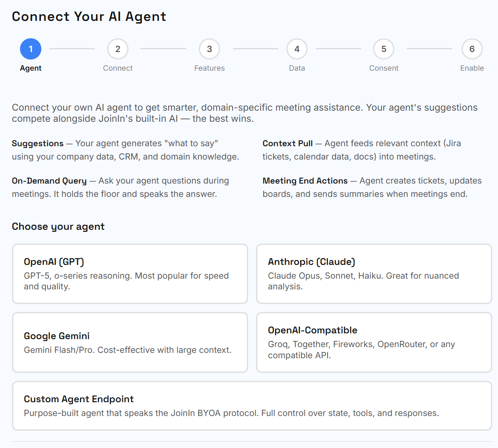Choose the Custom Agent Endpoint card
Viewport: 498px width, 448px height.
[249, 405]
